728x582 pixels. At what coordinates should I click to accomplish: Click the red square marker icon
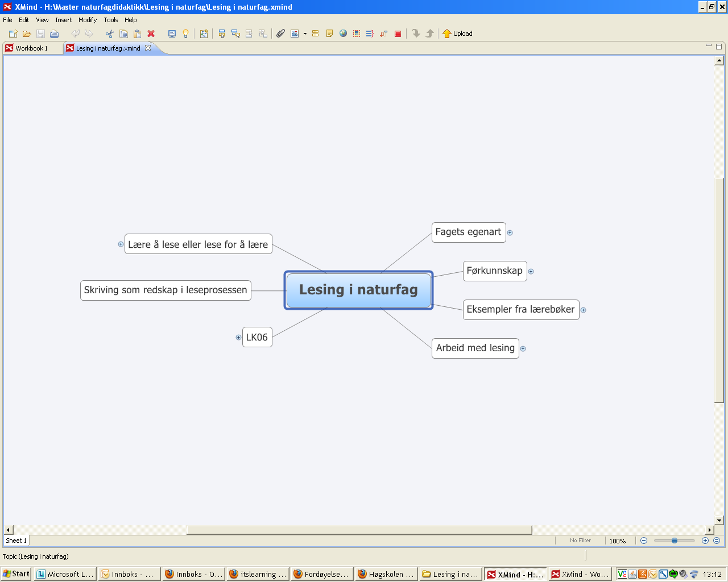(398, 34)
